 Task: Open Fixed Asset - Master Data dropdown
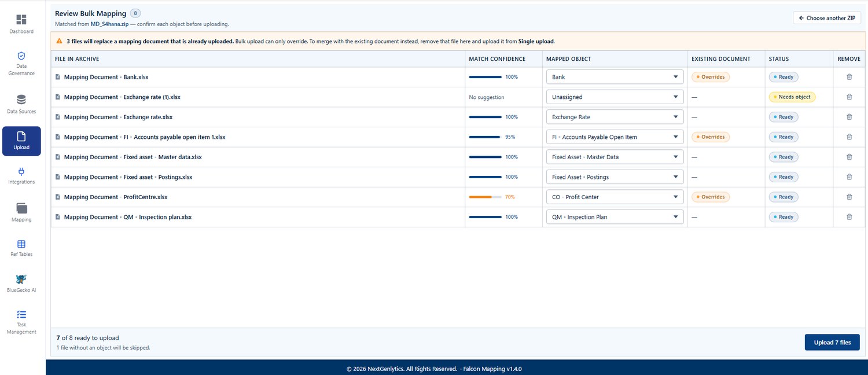click(x=615, y=157)
